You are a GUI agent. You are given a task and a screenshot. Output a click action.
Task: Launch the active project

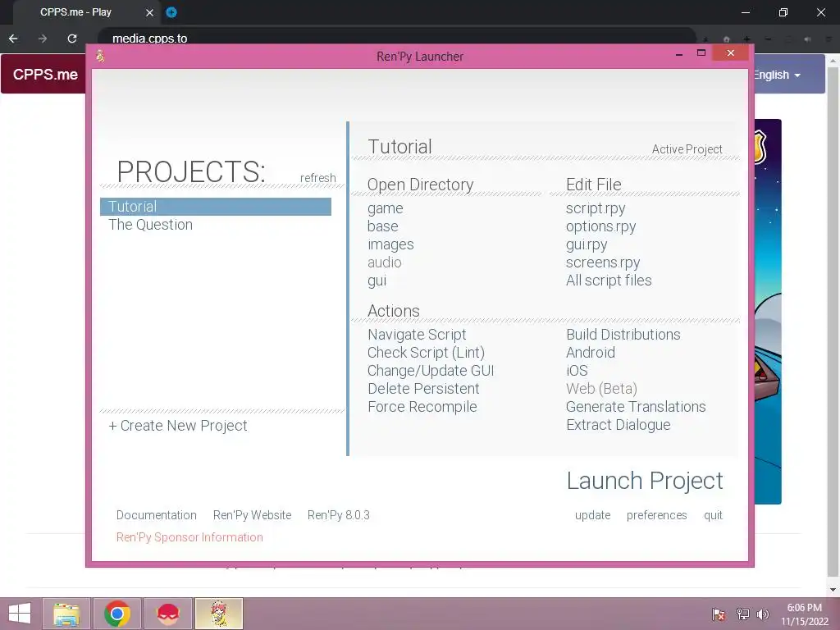tap(645, 481)
